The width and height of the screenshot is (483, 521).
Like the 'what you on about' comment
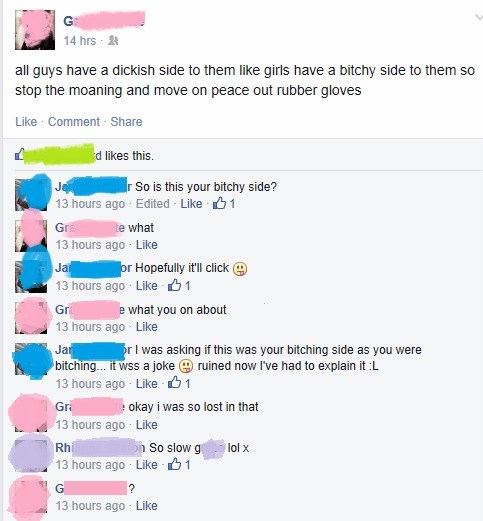coord(147,327)
